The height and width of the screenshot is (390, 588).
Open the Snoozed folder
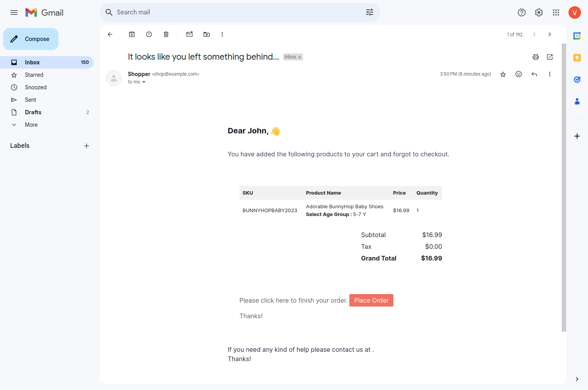[47, 87]
